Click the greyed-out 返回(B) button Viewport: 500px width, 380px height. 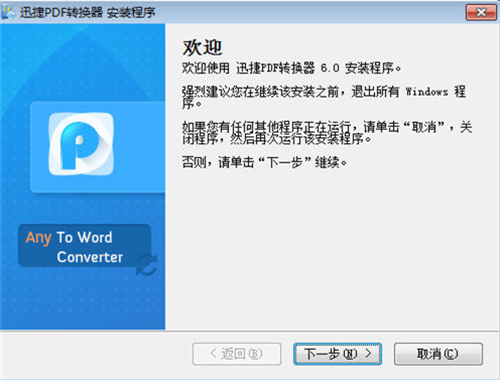click(237, 354)
